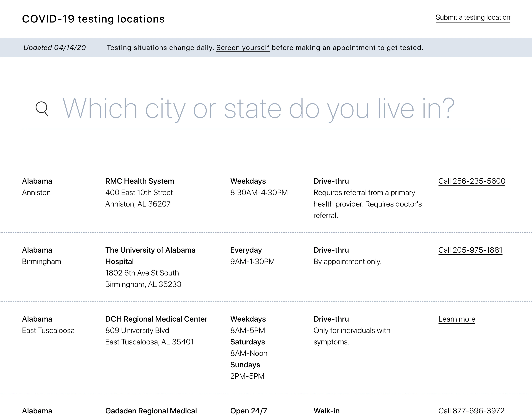532x415 pixels.
Task: Click the city or state search field
Action: tap(258, 109)
